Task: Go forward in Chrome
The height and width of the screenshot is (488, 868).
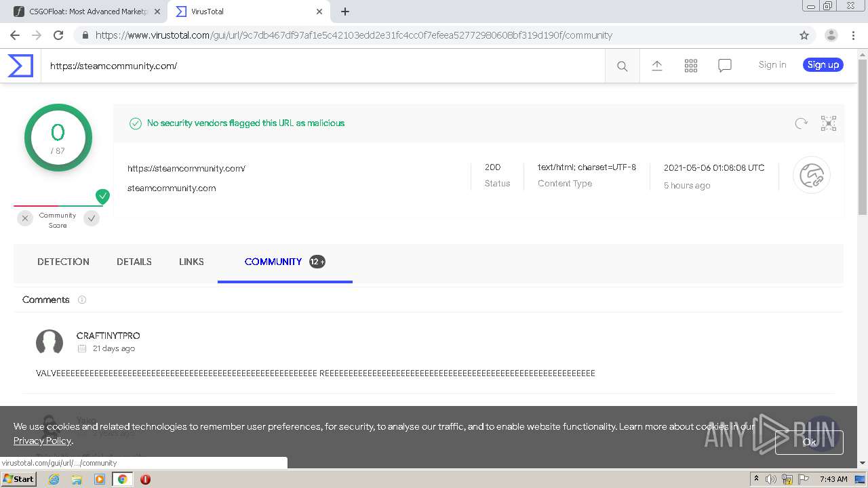Action: 37,35
